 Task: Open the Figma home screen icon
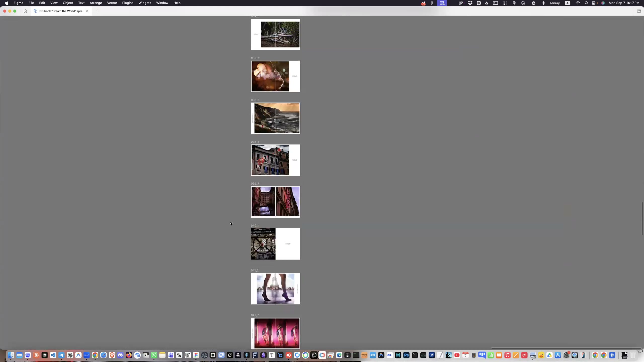(x=25, y=11)
